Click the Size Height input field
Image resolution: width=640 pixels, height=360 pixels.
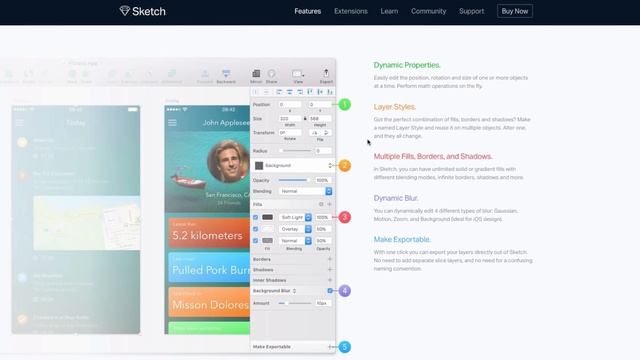coord(320,118)
